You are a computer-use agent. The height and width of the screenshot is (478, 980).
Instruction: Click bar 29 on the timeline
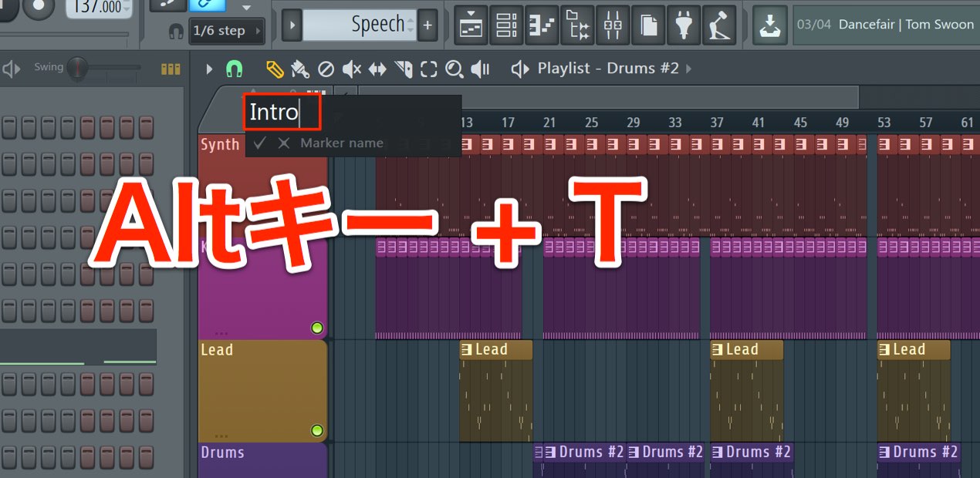click(x=634, y=123)
